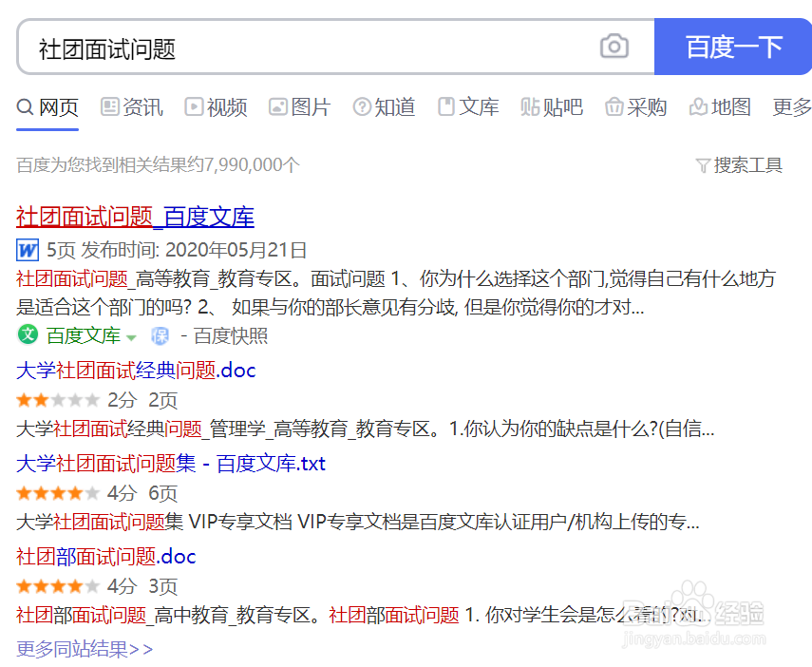Click text 5页 发布时间: 2020年05月21日

pyautogui.click(x=177, y=250)
